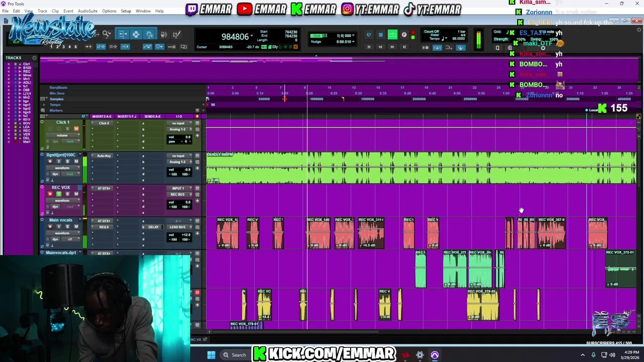Image resolution: width=644 pixels, height=362 pixels.
Task: Record-enable the Bgstt[prd]100C track
Action: 50,161
